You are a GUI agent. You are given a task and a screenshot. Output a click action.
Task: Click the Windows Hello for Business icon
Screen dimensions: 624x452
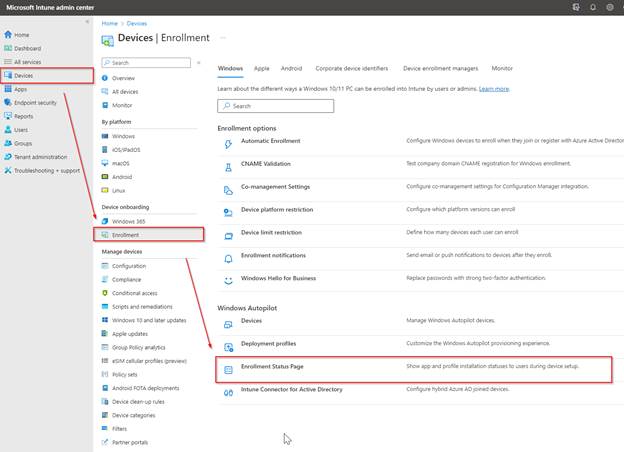tap(229, 279)
